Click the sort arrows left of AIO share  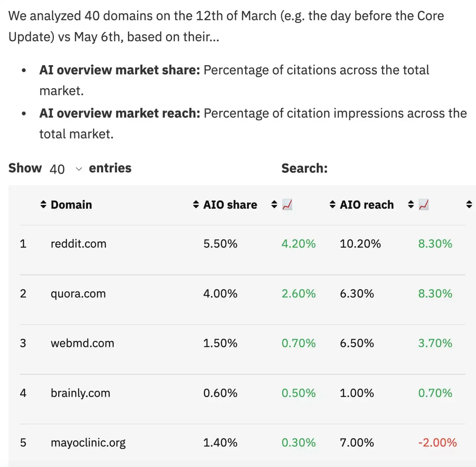click(x=196, y=204)
